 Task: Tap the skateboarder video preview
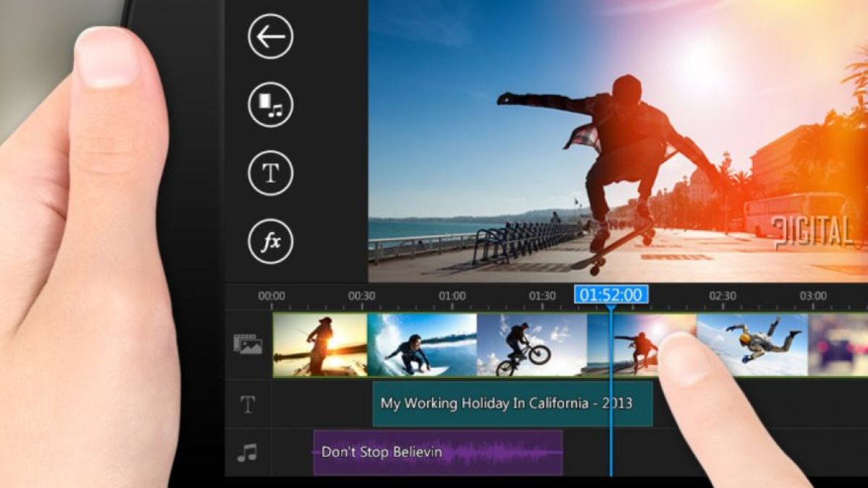tap(618, 141)
